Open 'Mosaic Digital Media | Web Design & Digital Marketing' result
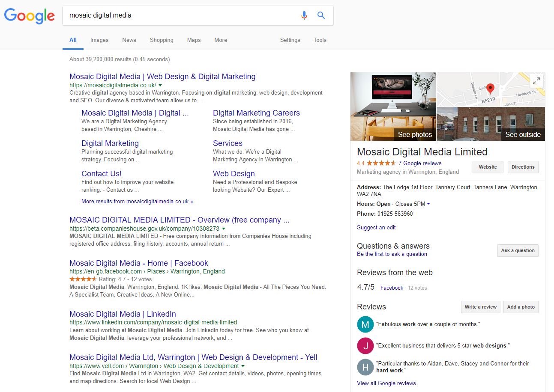554x392 pixels. 162,77
